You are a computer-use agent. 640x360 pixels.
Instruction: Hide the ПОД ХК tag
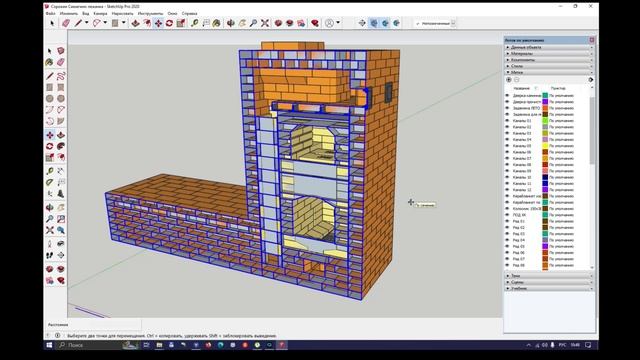coord(507,215)
